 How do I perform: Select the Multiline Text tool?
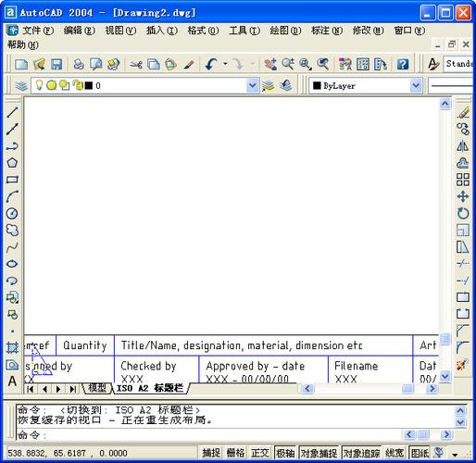coord(12,382)
